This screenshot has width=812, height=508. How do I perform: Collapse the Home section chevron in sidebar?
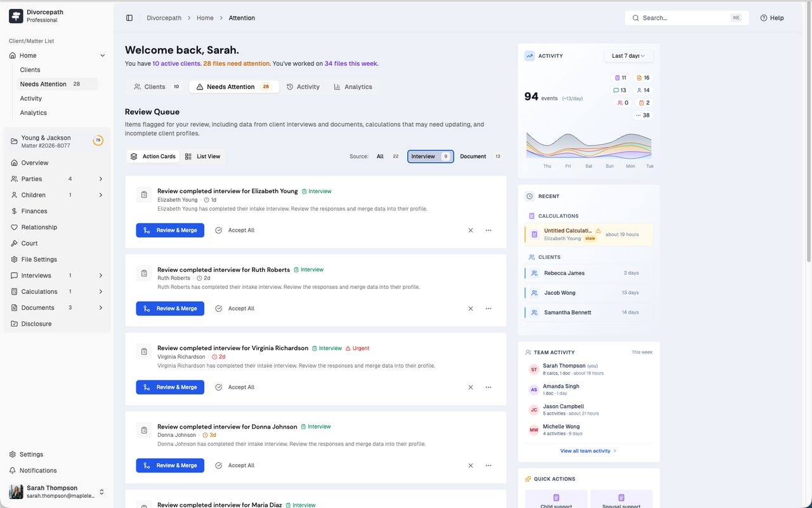point(102,56)
